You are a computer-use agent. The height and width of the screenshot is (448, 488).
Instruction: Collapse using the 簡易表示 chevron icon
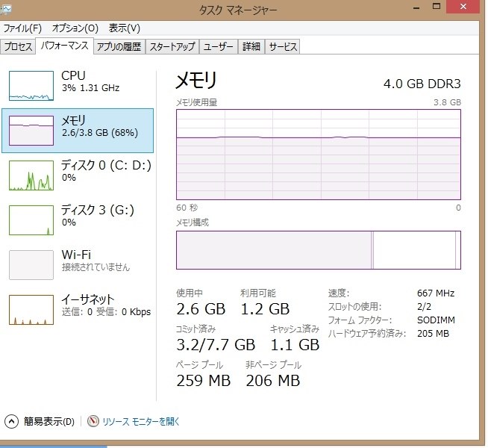coord(12,421)
